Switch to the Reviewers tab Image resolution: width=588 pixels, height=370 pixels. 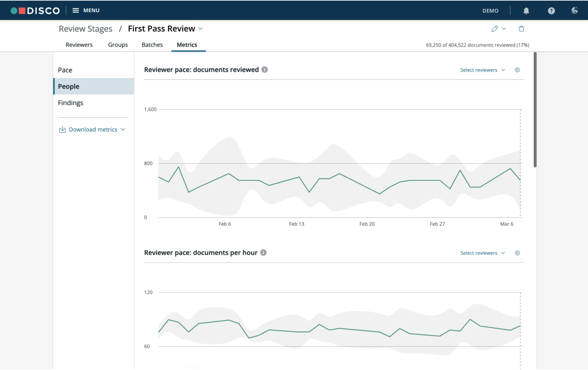(79, 45)
